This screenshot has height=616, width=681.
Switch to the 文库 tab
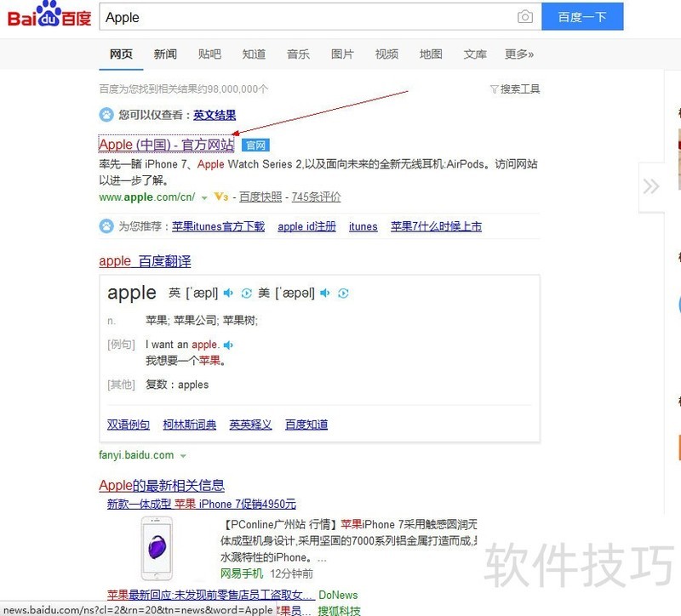(x=475, y=54)
